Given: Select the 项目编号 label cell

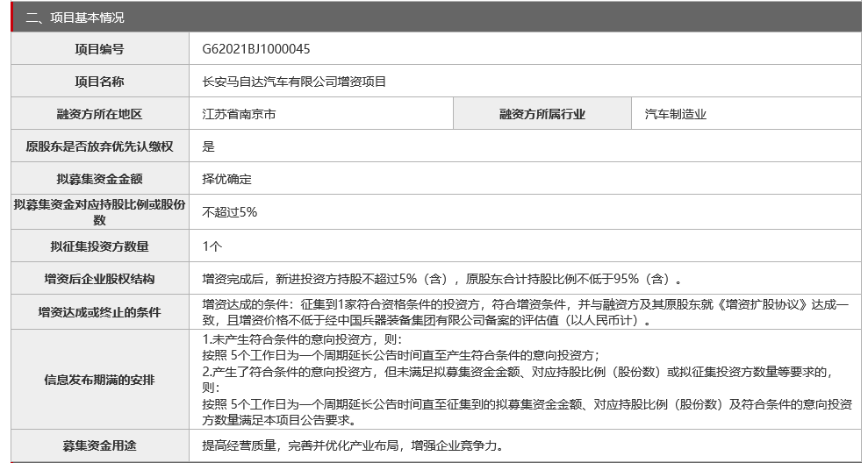Looking at the screenshot, I should pos(100,49).
